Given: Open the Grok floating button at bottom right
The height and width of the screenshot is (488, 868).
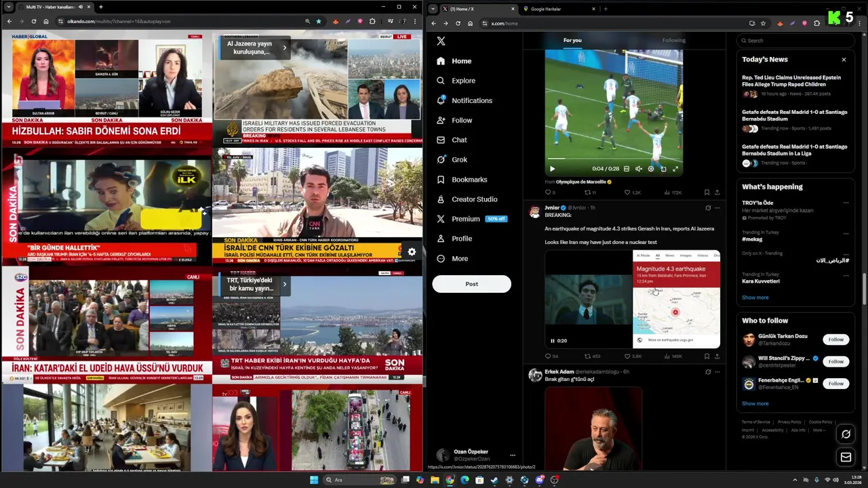Looking at the screenshot, I should coord(846,434).
